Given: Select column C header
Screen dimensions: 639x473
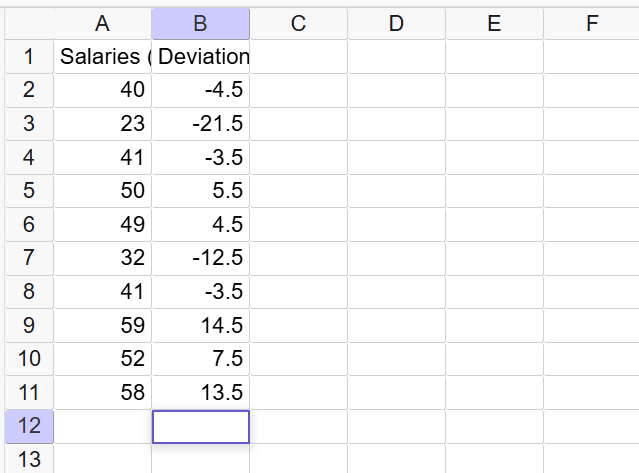Looking at the screenshot, I should pyautogui.click(x=298, y=24).
